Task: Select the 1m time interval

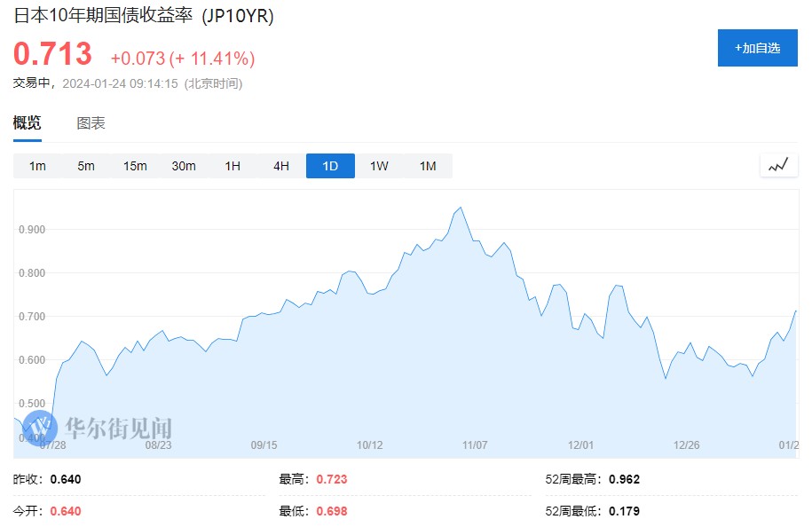Action: 37,166
